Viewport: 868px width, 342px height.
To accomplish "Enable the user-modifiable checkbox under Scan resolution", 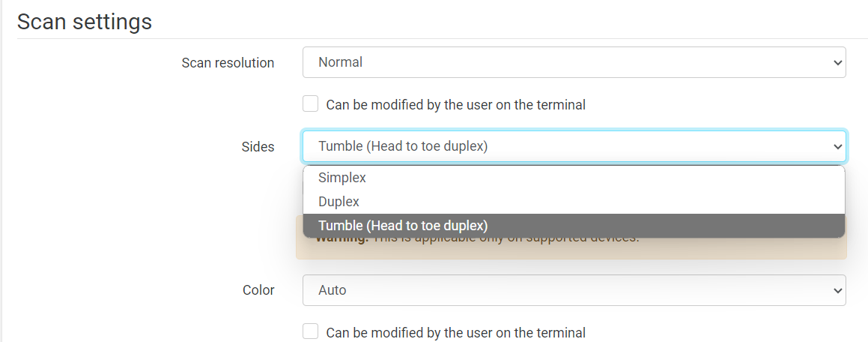I will point(311,104).
